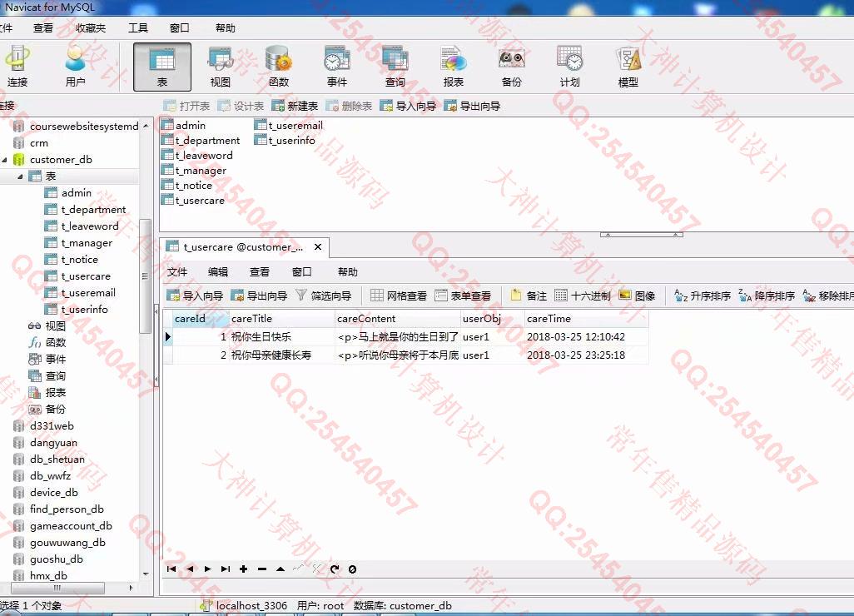Click the stop (⊘) button
The image size is (854, 616).
[352, 569]
